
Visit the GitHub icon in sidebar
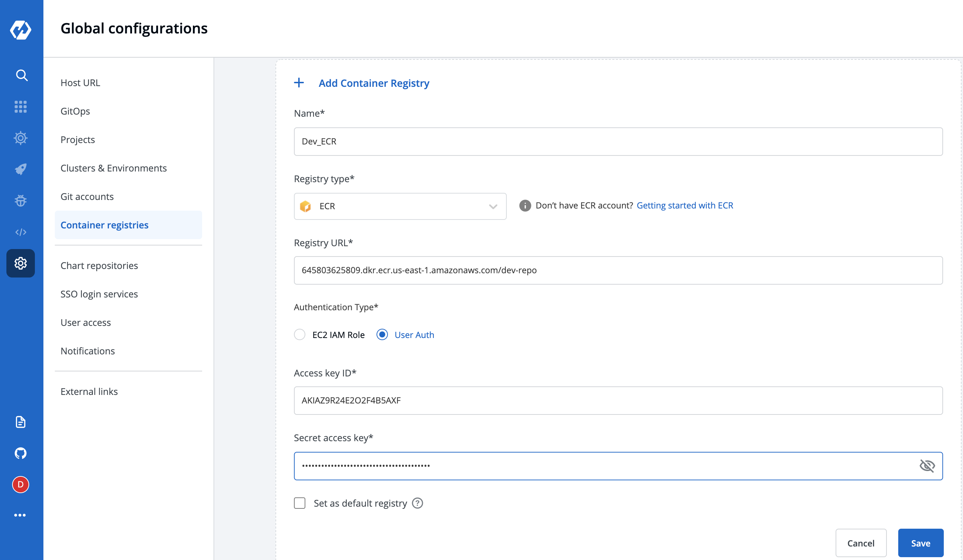(x=20, y=453)
